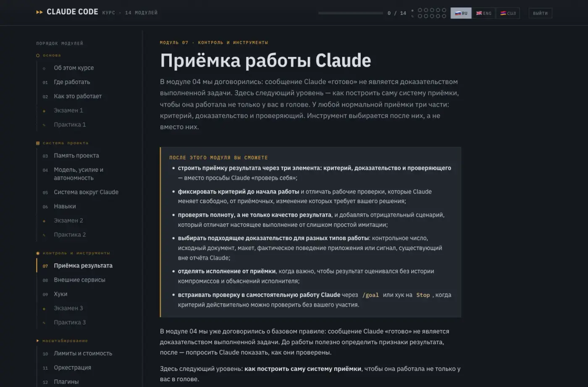The width and height of the screenshot is (588, 387).
Task: Click the 'контроль и инструменты' section header
Action: [76, 253]
